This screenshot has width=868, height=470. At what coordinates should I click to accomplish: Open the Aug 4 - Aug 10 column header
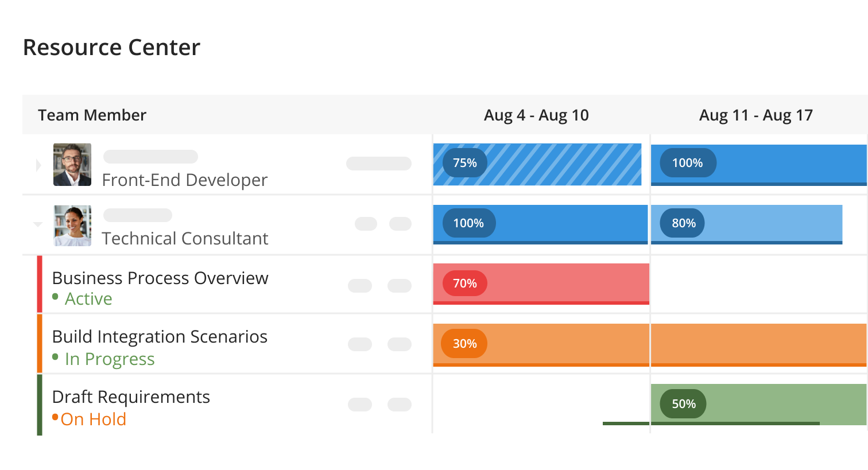(536, 115)
